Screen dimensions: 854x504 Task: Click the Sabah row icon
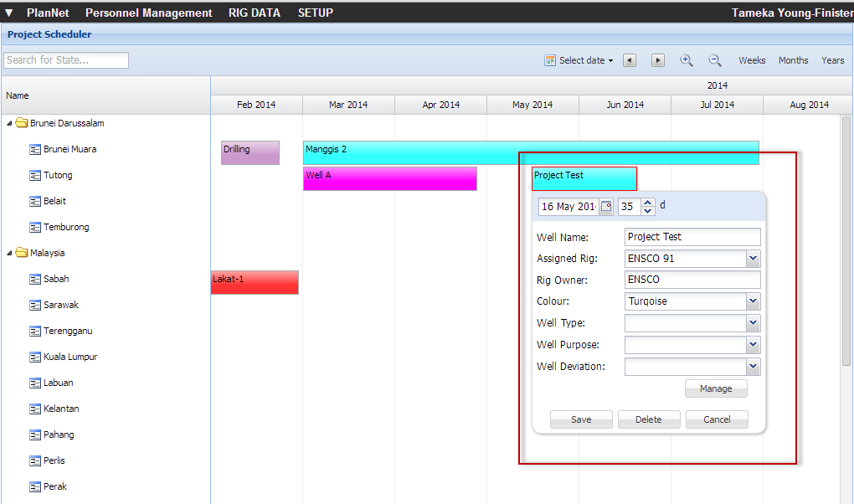(x=35, y=280)
